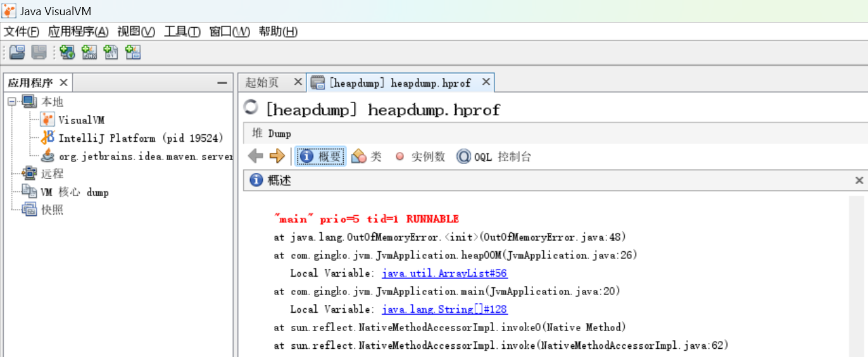Click the JvmApplication.heapOOM stack line
Image resolution: width=868 pixels, height=357 pixels.
(455, 255)
